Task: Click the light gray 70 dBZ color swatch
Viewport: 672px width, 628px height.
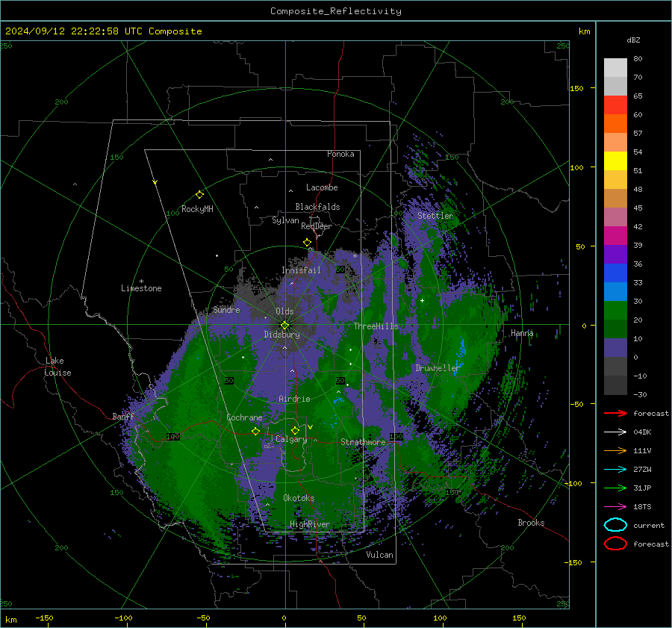Action: (615, 68)
